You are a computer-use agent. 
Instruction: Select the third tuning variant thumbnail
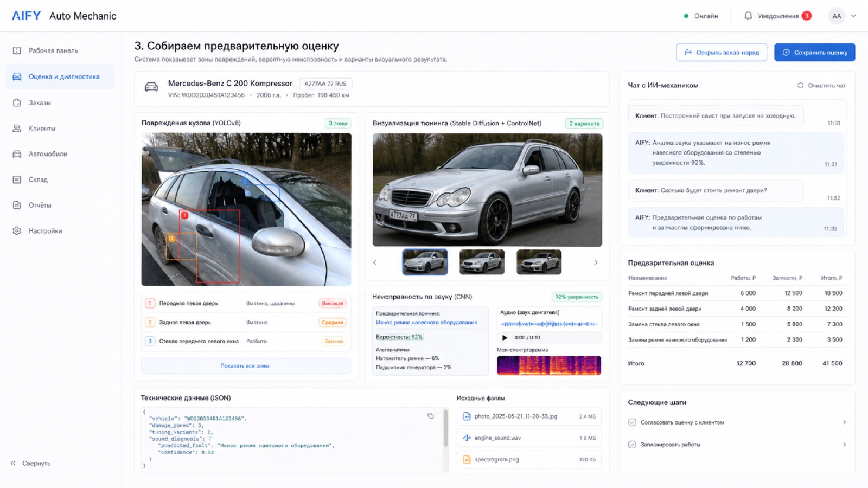pyautogui.click(x=539, y=262)
